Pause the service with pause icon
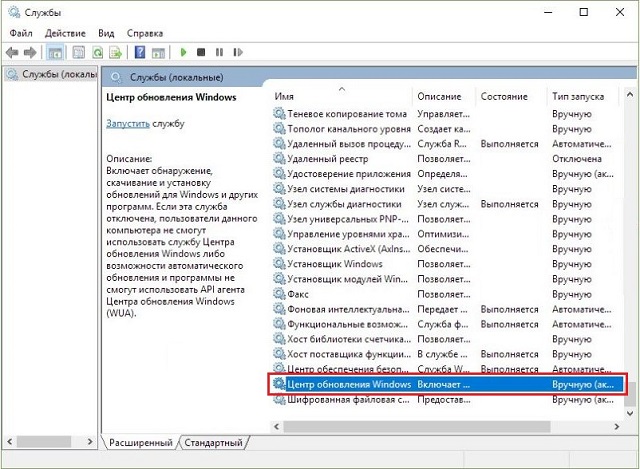Screen dimensions: 640x469 pyautogui.click(x=219, y=52)
